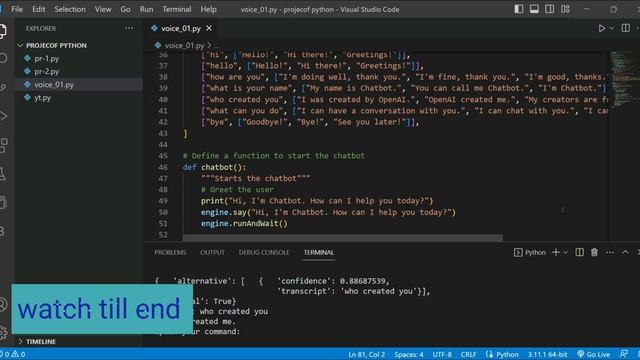Screen dimensions: 640x360
Task: Select the 3.11.1 64-bit interpreter
Action: click(x=547, y=354)
